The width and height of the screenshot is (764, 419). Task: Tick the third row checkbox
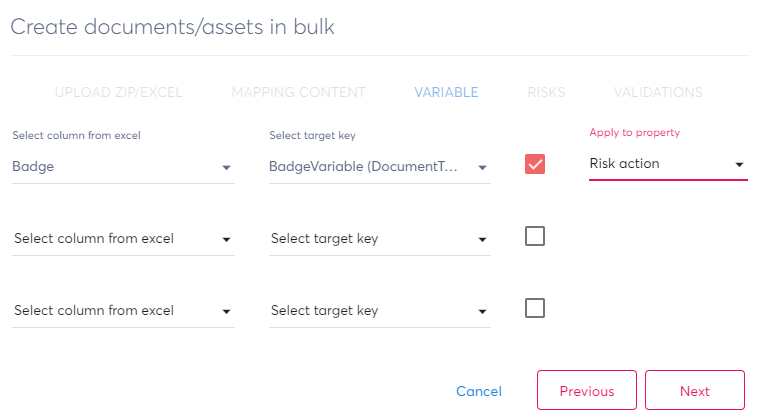pos(535,308)
